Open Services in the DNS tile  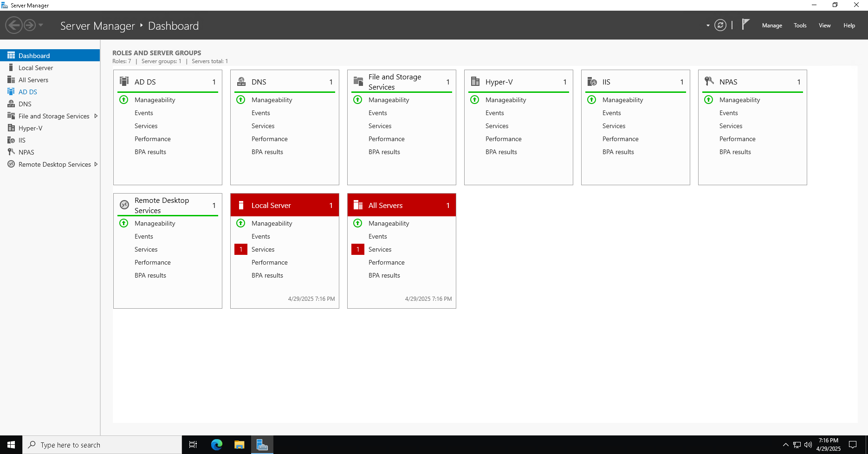(x=263, y=126)
